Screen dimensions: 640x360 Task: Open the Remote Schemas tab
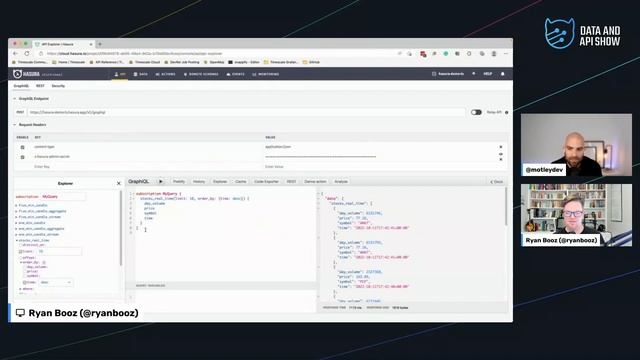[x=201, y=74]
